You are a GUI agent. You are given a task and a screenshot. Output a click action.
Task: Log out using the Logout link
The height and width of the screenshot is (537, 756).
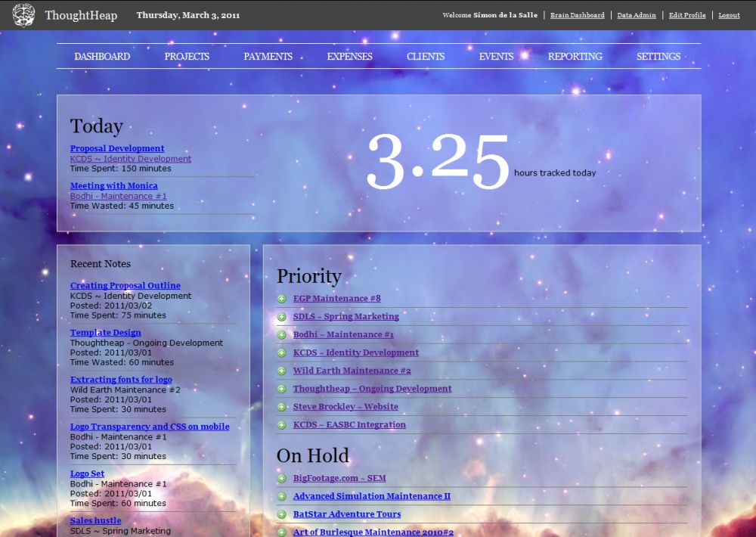click(x=729, y=15)
